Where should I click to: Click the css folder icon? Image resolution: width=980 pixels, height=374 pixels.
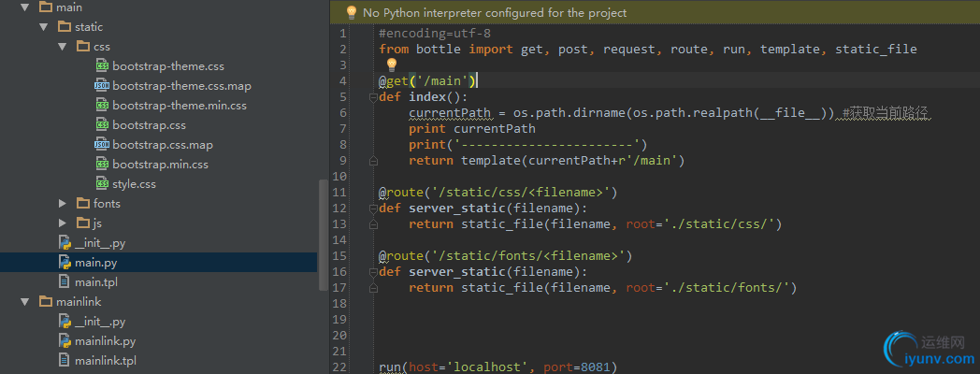tap(83, 46)
